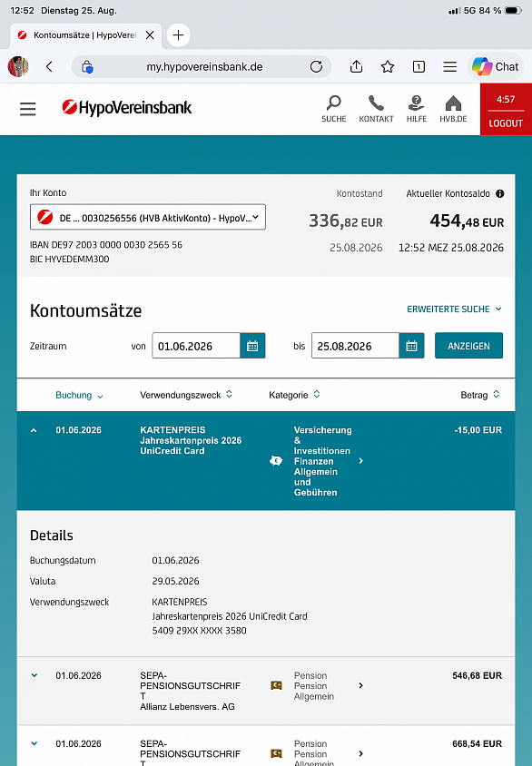Sort transactions by Buchung column
532x766 pixels.
tap(79, 395)
